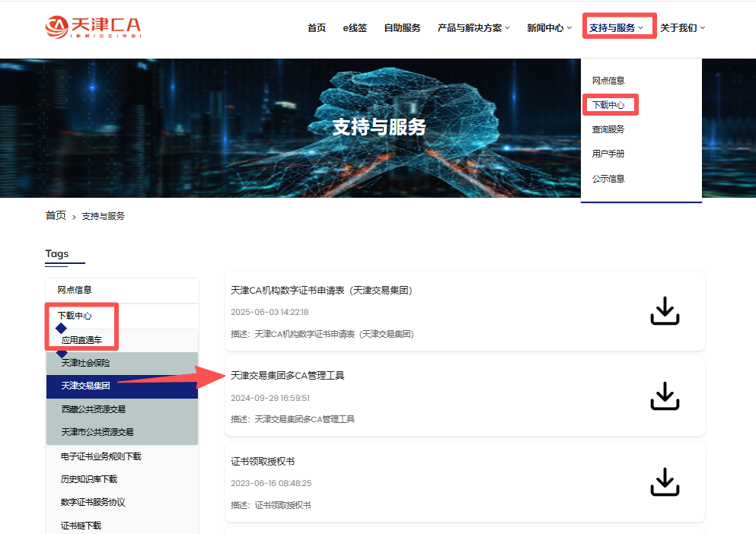
Task: Click download icon for 证书领取授权书
Action: (664, 482)
